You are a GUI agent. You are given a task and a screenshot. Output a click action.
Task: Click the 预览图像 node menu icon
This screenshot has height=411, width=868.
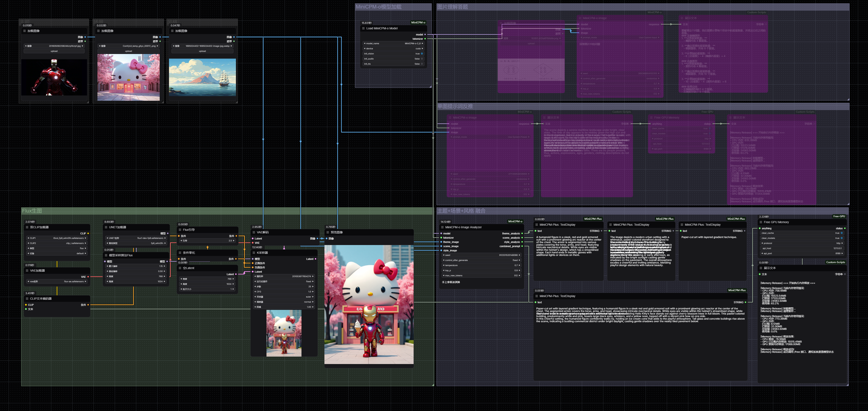(328, 232)
